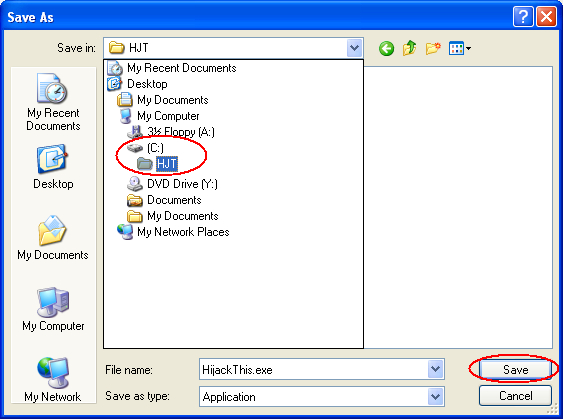563x419 pixels.
Task: Create a new folder
Action: pyautogui.click(x=433, y=48)
